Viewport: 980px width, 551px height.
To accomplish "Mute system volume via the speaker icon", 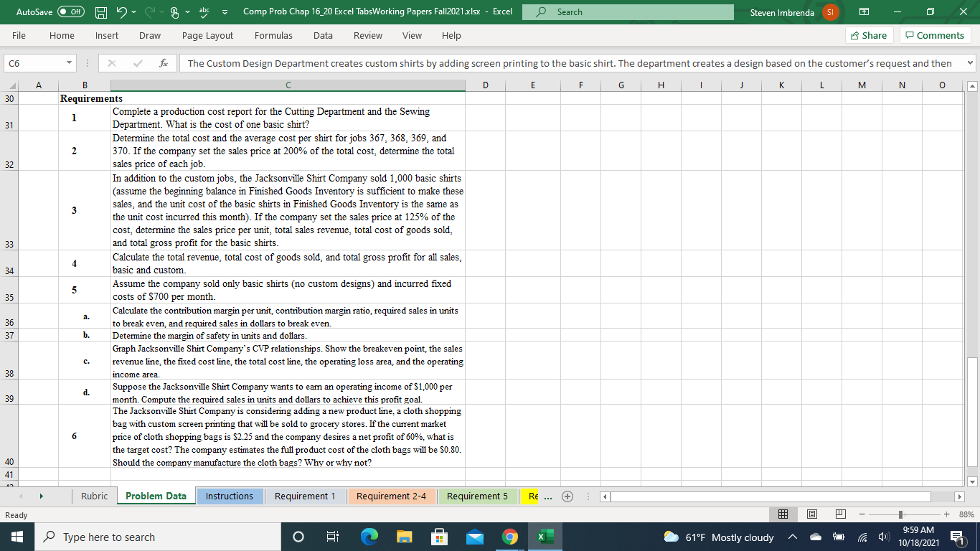I will coord(882,536).
